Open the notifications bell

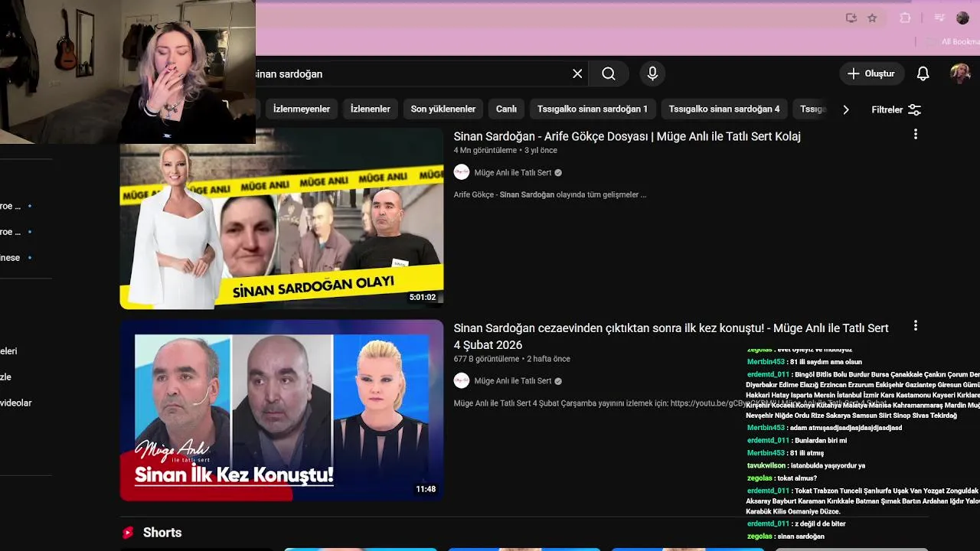pos(923,73)
